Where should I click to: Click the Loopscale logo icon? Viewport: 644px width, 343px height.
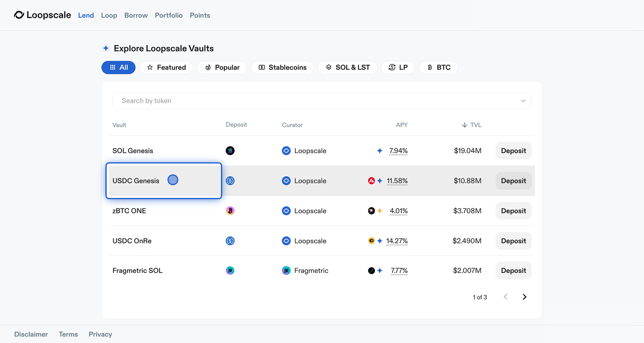[x=19, y=15]
